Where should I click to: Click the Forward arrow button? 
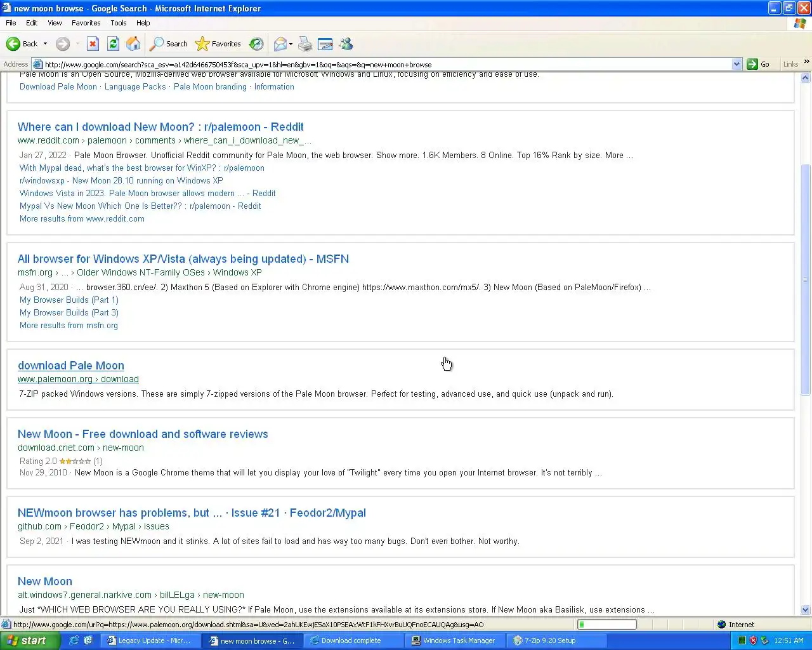[62, 44]
